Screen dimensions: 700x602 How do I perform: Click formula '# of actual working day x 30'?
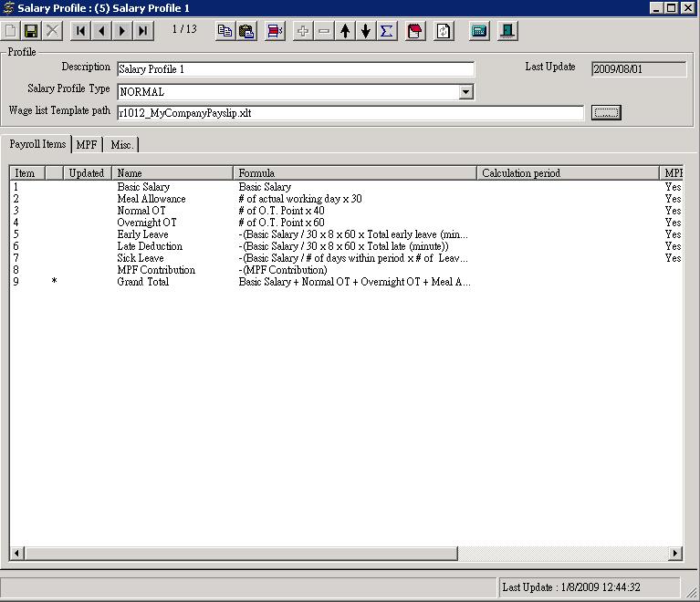[x=300, y=199]
